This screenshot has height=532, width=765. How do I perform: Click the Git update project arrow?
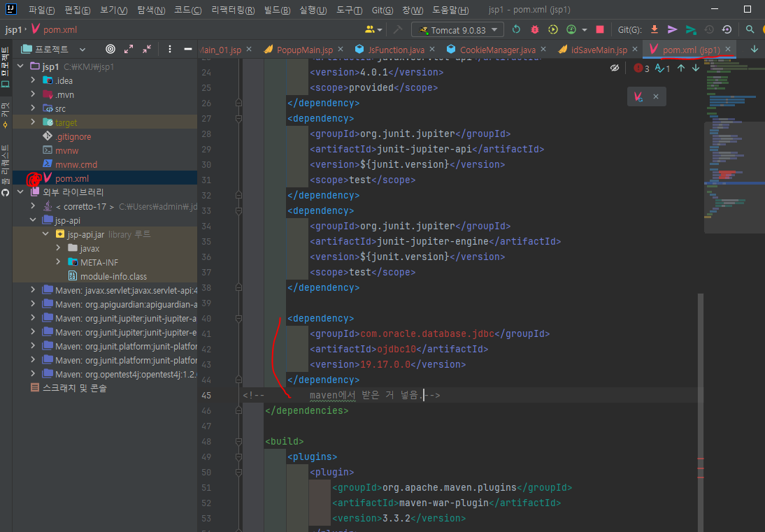[x=655, y=29]
